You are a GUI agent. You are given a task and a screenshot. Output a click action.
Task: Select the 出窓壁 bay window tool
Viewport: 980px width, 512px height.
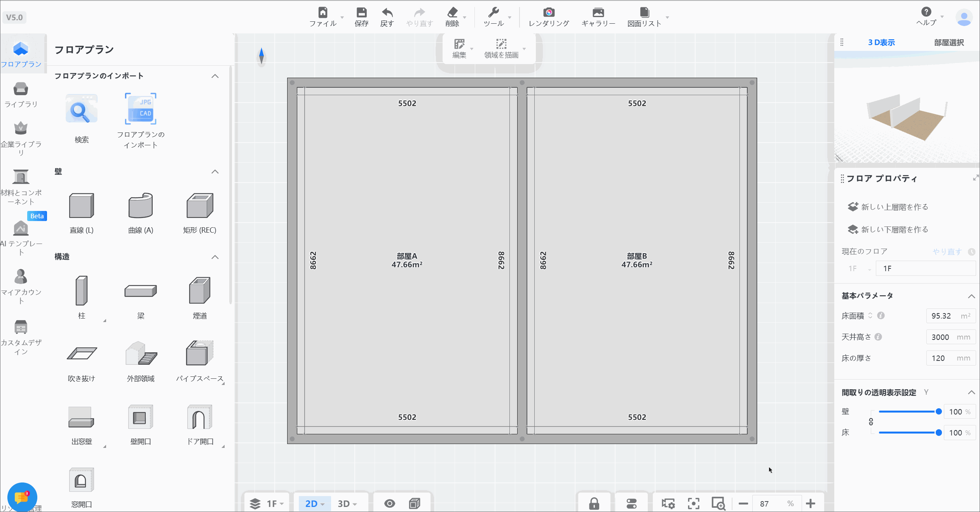pos(82,417)
